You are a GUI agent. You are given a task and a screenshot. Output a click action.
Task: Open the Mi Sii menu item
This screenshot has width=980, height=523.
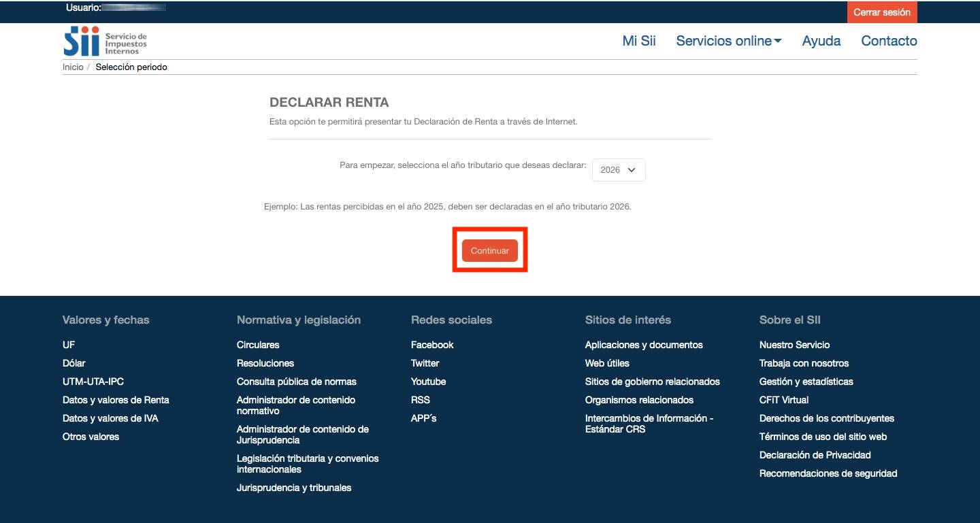[x=638, y=41]
